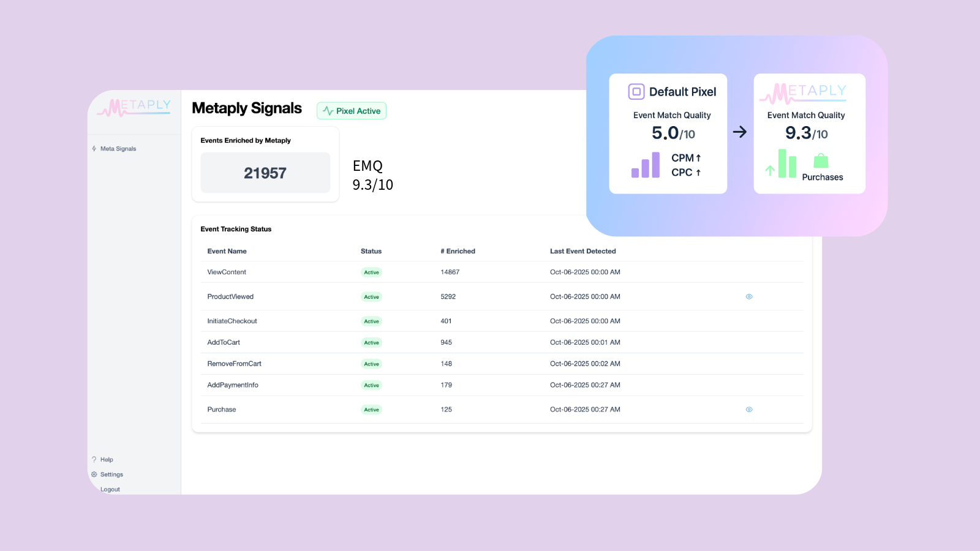Click the 9.3/10 score in the Metaply card
Image resolution: width=980 pixels, height=551 pixels.
tap(807, 133)
